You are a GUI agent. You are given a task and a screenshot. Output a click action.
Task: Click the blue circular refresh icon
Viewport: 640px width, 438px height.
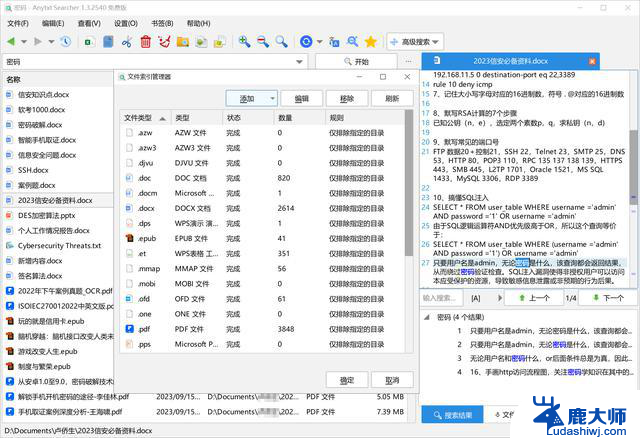(306, 42)
